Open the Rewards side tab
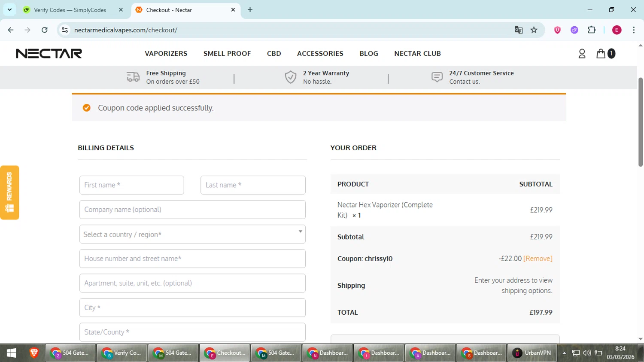This screenshot has width=644, height=362. coord(9,192)
